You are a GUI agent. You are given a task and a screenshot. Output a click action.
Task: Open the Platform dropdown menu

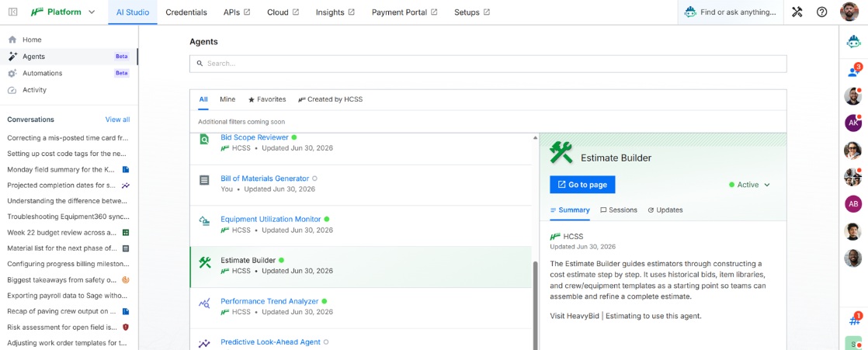coord(63,12)
